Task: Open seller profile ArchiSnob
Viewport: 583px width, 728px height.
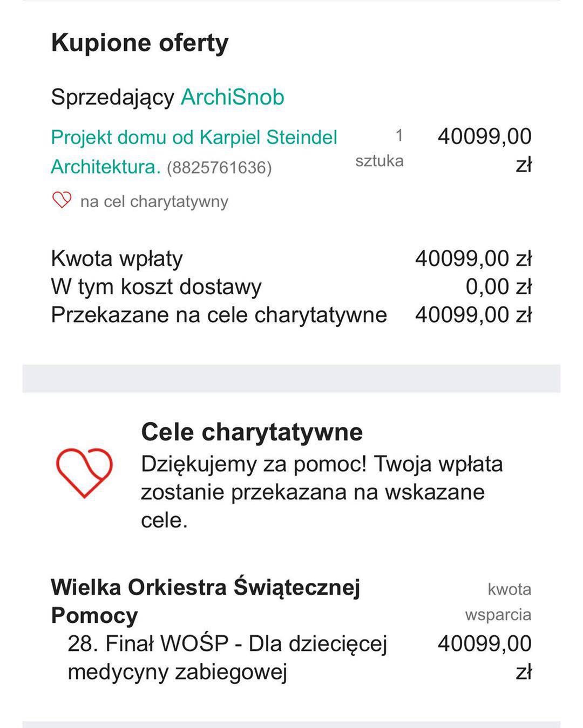Action: (x=232, y=97)
